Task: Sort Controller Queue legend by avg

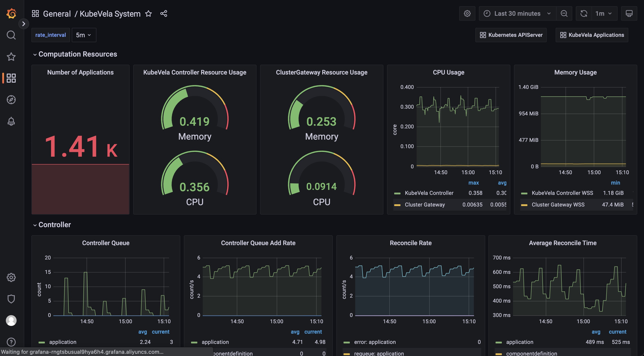Action: (142, 332)
